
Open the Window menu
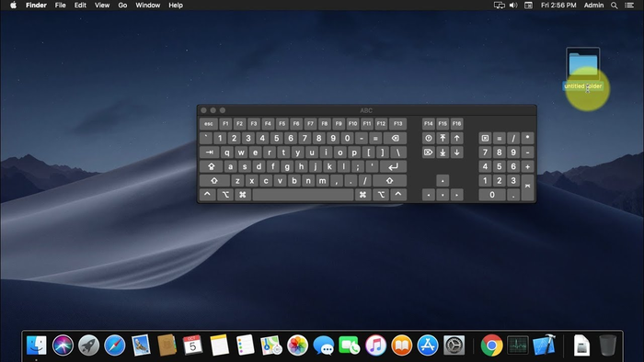147,6
